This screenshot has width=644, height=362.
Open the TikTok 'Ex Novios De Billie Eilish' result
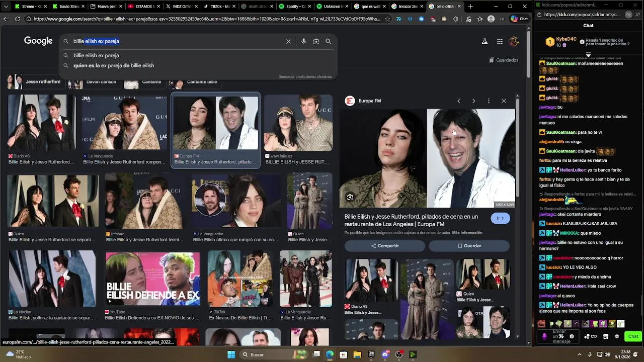(x=240, y=279)
